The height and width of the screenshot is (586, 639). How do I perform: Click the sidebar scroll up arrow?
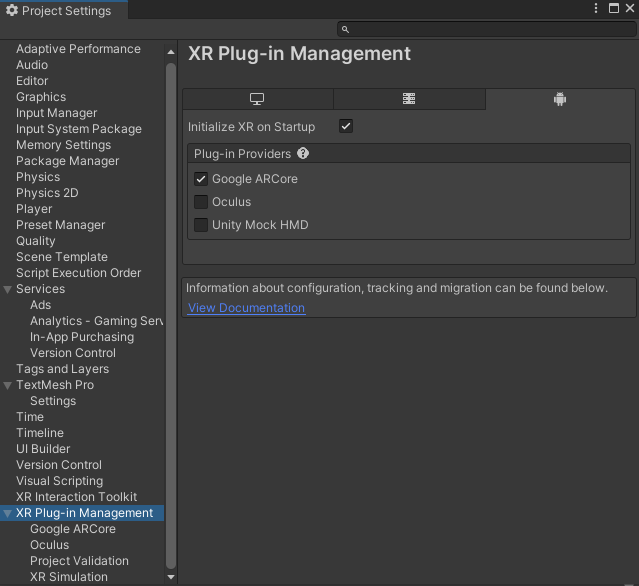pyautogui.click(x=171, y=52)
